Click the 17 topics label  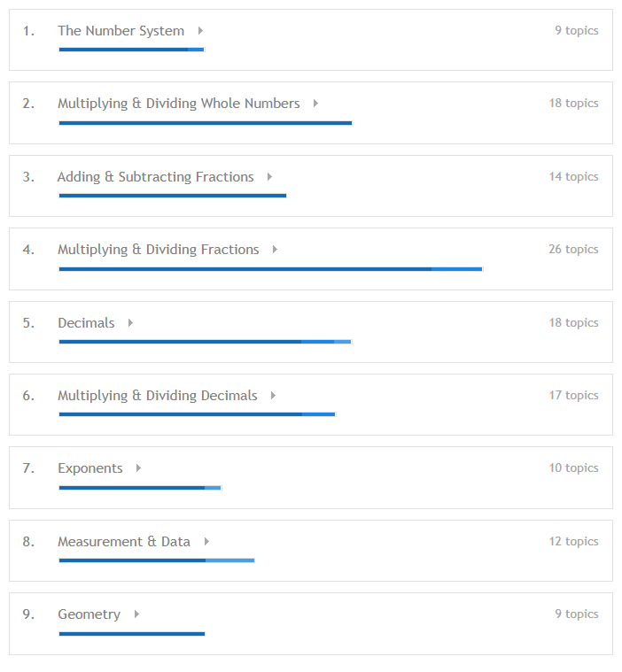click(x=574, y=395)
